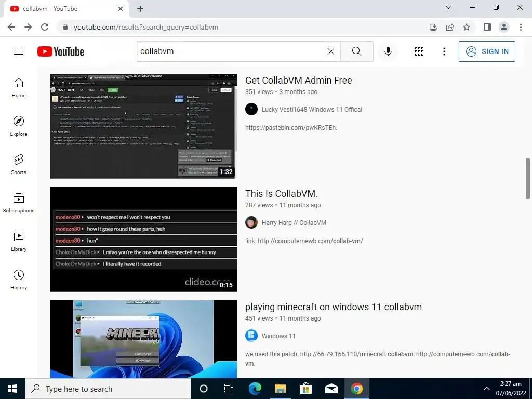
Task: Click the Harry Harp channel avatar
Action: click(251, 222)
